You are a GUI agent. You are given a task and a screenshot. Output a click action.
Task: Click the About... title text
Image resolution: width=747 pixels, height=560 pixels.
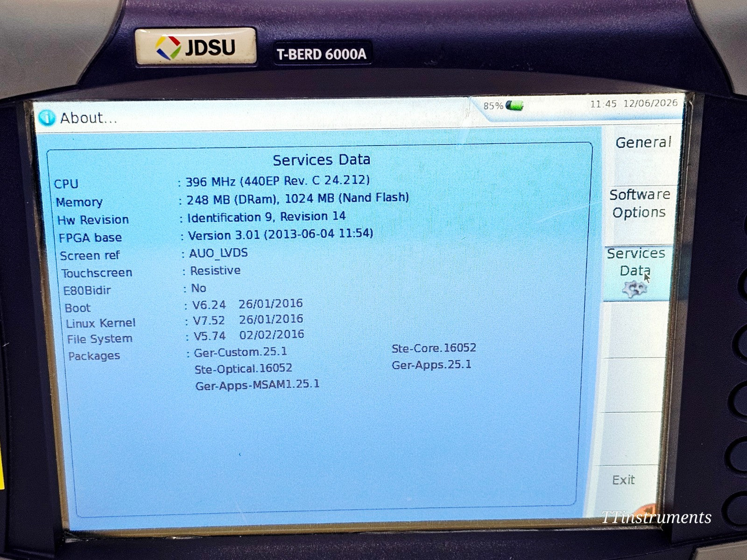(88, 118)
